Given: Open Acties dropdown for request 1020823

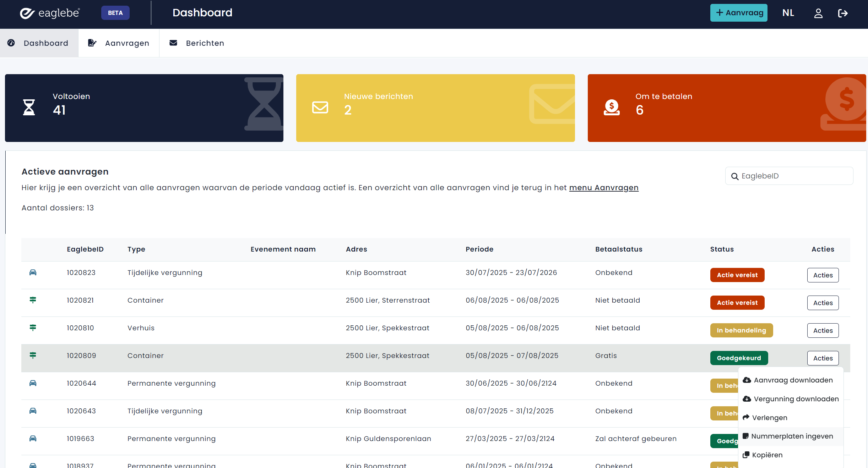Looking at the screenshot, I should (x=823, y=275).
